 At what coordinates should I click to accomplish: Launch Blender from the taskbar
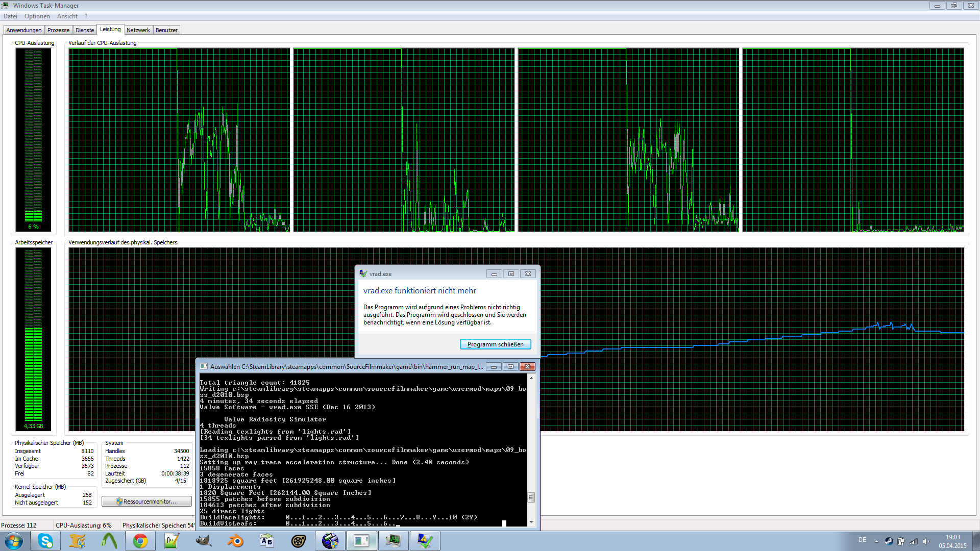(x=235, y=540)
